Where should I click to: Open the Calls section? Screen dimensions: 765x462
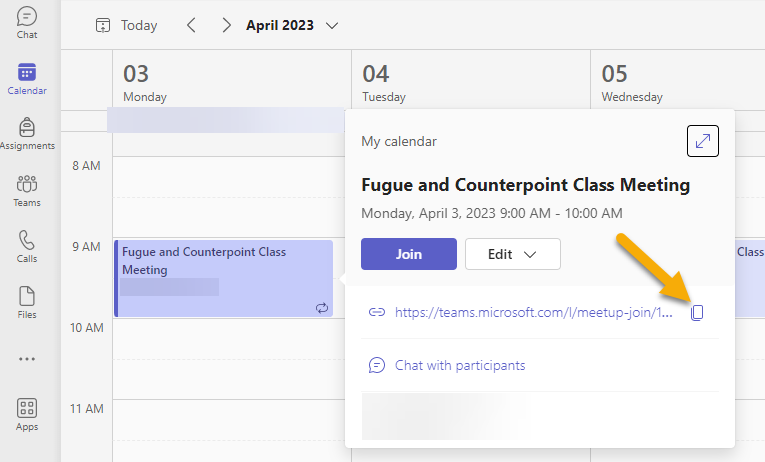[27, 247]
